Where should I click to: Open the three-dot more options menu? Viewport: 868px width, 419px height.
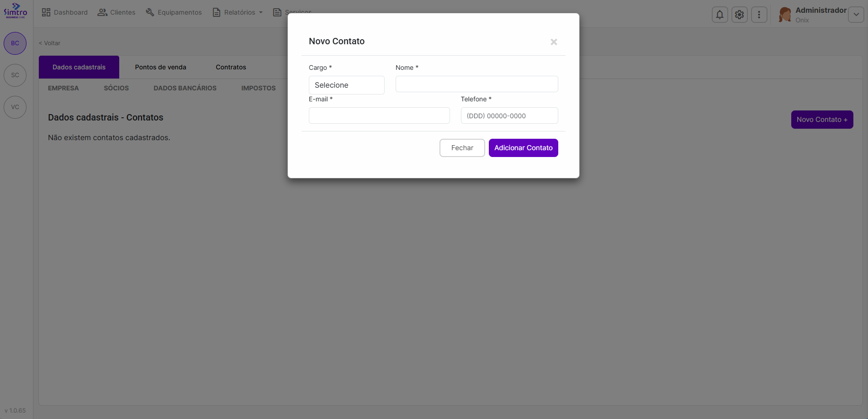[759, 15]
